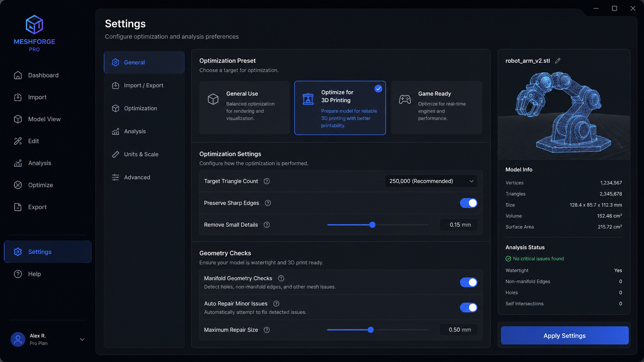
Task: Open the Help page
Action: pos(48,274)
